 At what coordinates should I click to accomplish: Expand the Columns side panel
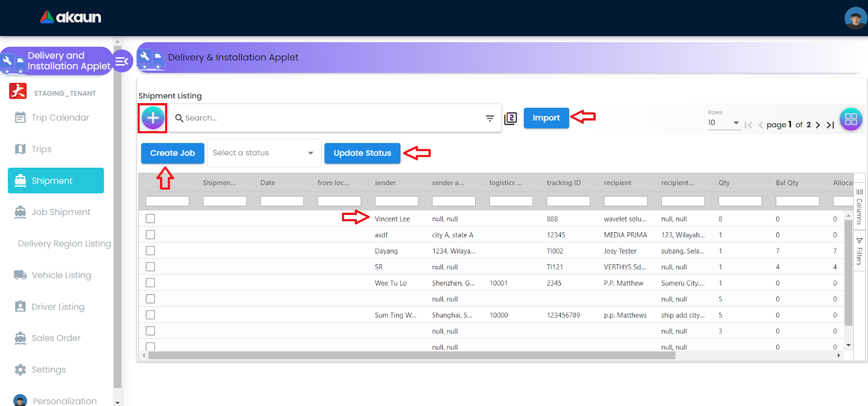(859, 207)
